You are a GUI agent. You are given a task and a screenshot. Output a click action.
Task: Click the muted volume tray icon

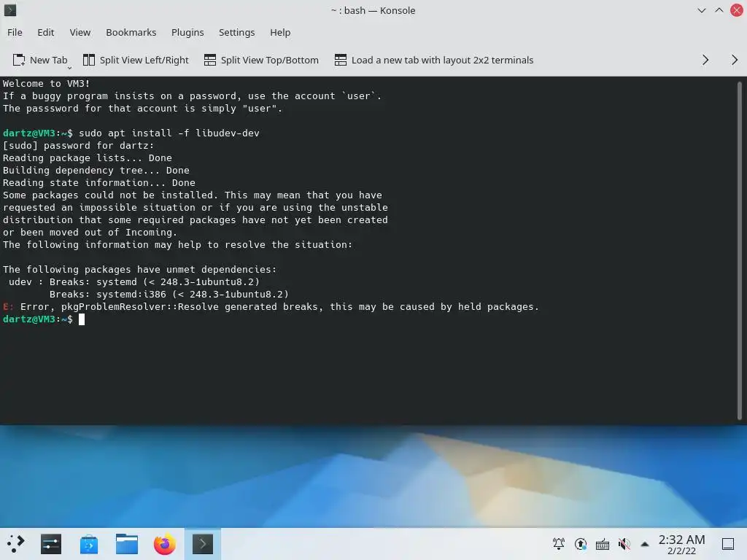[x=624, y=543]
